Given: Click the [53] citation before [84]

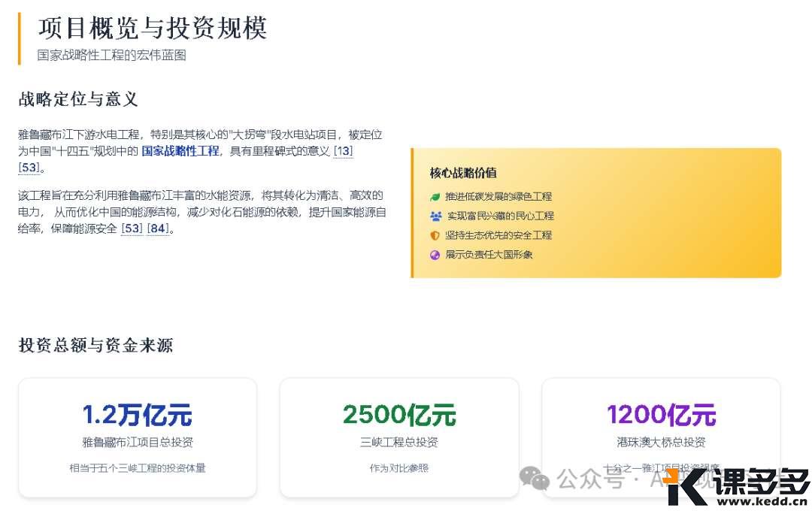Looking at the screenshot, I should (132, 229).
